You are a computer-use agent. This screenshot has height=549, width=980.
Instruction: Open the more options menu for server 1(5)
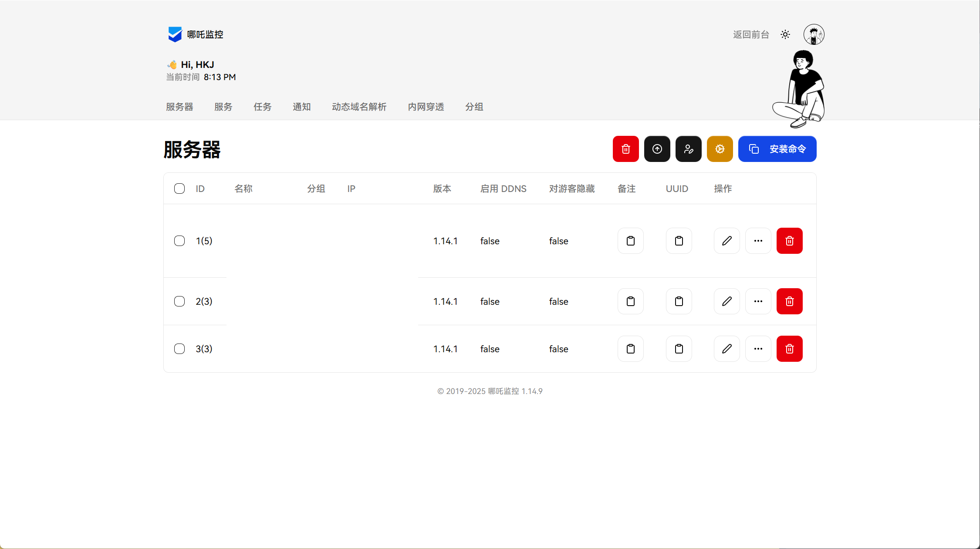[758, 241]
